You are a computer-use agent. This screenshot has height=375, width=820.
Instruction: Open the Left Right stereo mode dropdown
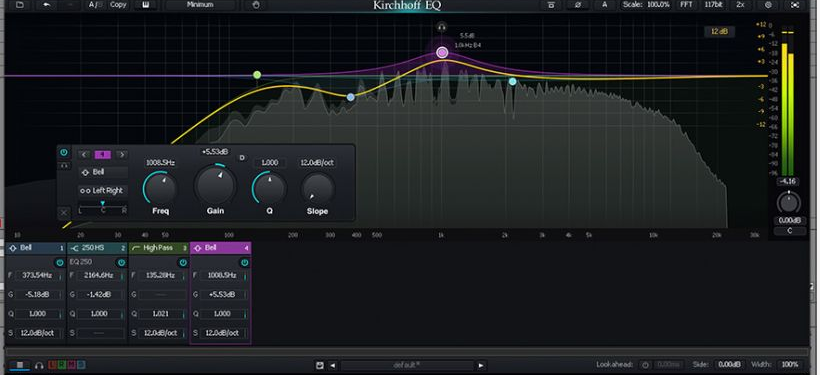tap(103, 191)
